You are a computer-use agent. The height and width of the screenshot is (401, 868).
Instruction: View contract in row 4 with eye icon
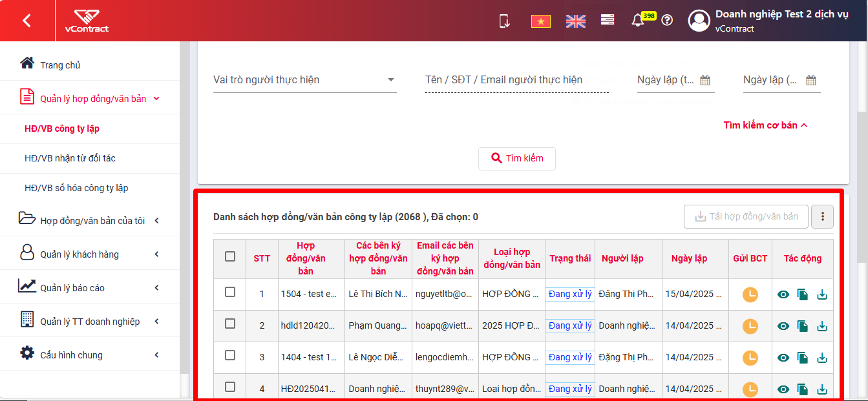(x=783, y=389)
